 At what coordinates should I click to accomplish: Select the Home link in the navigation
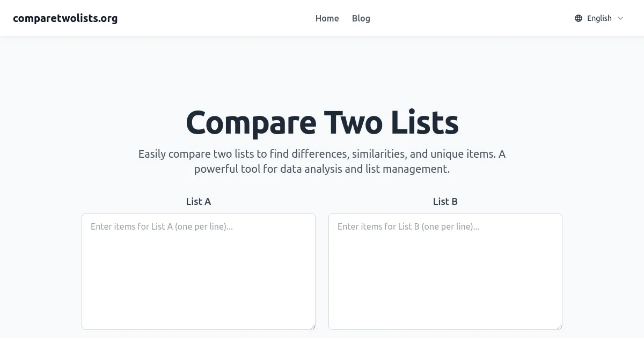[x=327, y=18]
